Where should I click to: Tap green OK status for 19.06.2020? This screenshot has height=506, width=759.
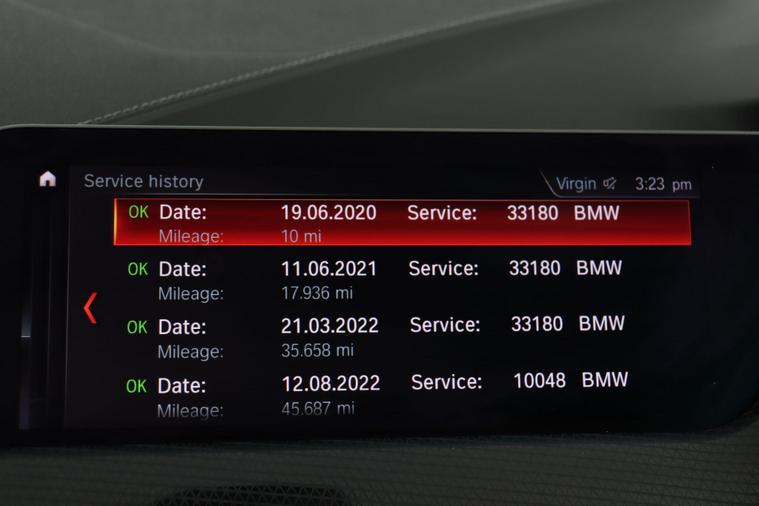pos(138,213)
